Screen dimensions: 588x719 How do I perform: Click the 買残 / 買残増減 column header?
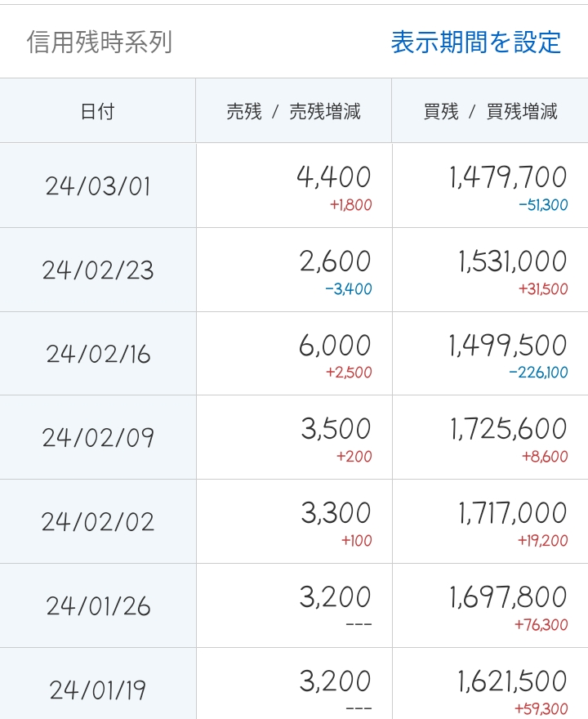click(x=490, y=110)
